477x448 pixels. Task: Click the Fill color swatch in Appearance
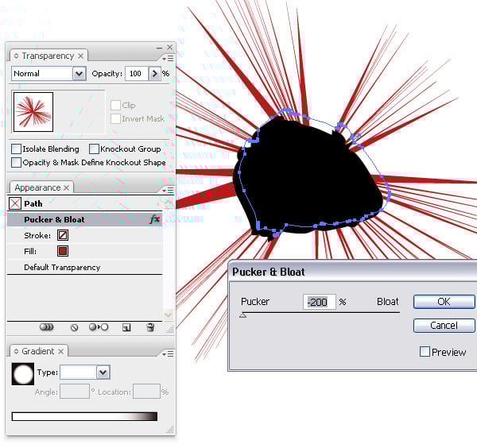63,251
